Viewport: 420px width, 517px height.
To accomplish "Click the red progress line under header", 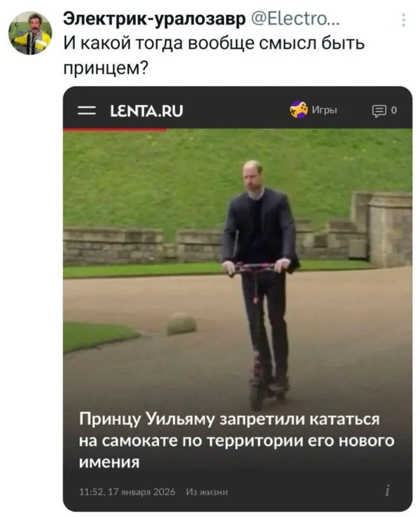I will (115, 130).
